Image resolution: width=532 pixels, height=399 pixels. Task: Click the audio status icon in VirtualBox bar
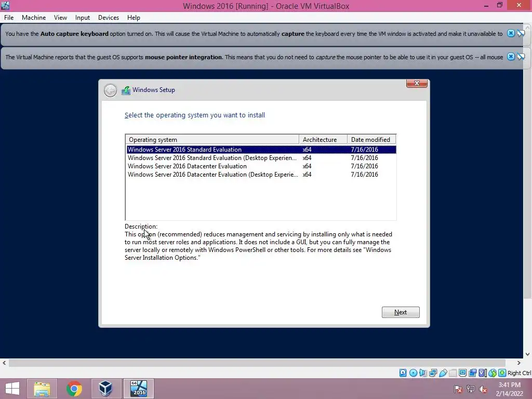click(423, 373)
